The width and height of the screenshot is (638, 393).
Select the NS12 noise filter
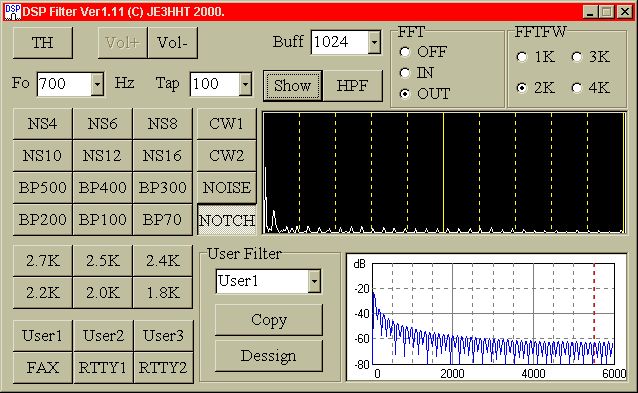coord(103,156)
